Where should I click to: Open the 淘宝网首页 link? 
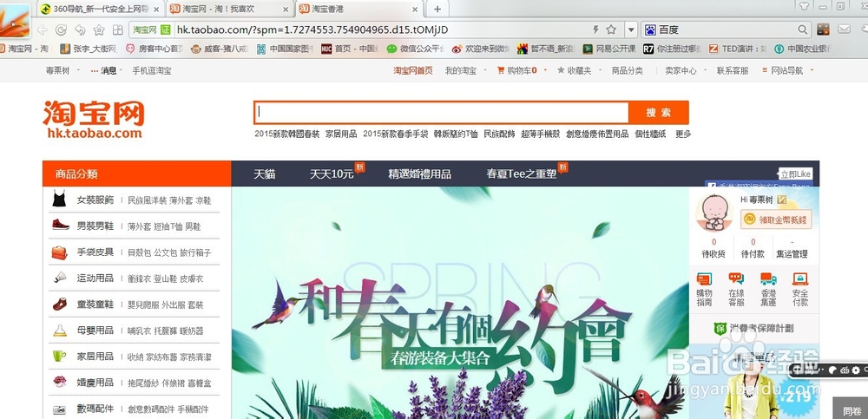click(x=413, y=70)
